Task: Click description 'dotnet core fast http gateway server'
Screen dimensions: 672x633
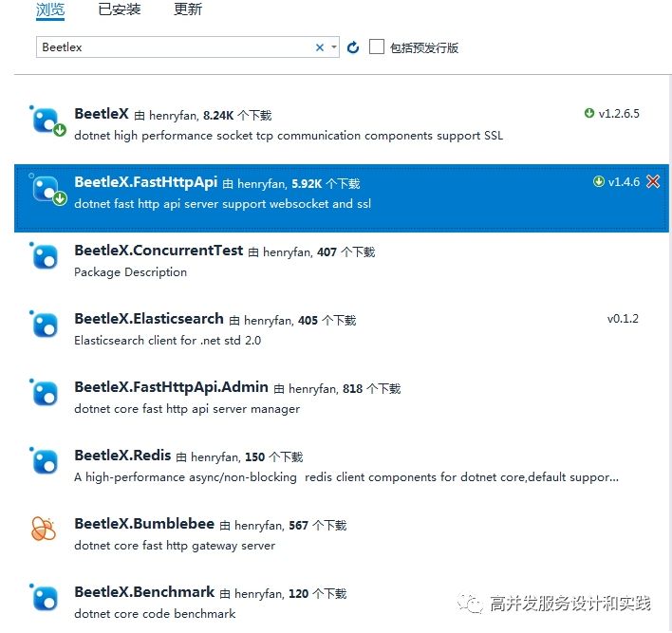Action: tap(175, 546)
